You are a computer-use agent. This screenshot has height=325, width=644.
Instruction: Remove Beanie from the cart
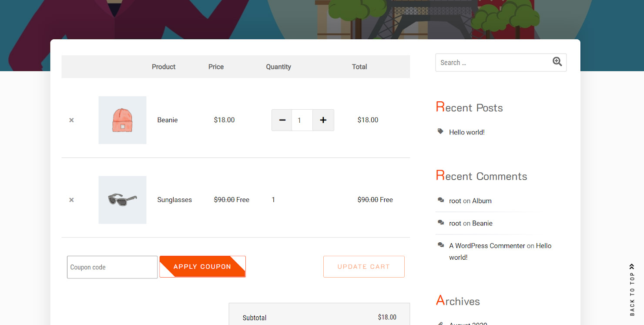[x=71, y=120]
